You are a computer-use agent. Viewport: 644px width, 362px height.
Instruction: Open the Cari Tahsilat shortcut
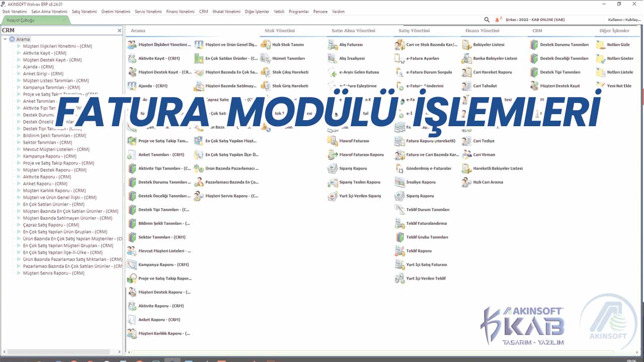click(479, 86)
